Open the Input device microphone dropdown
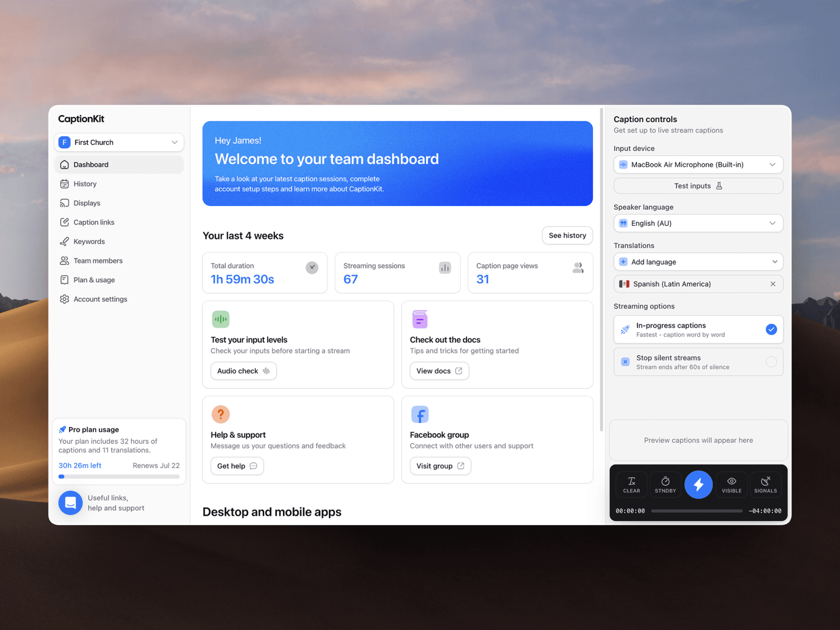 (x=698, y=164)
